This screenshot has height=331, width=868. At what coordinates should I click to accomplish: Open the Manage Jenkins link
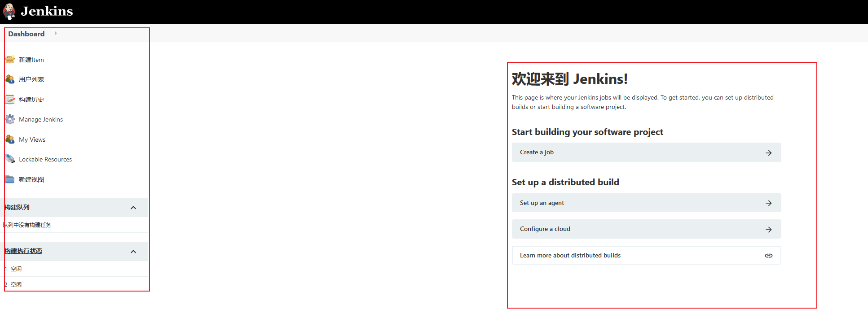41,119
